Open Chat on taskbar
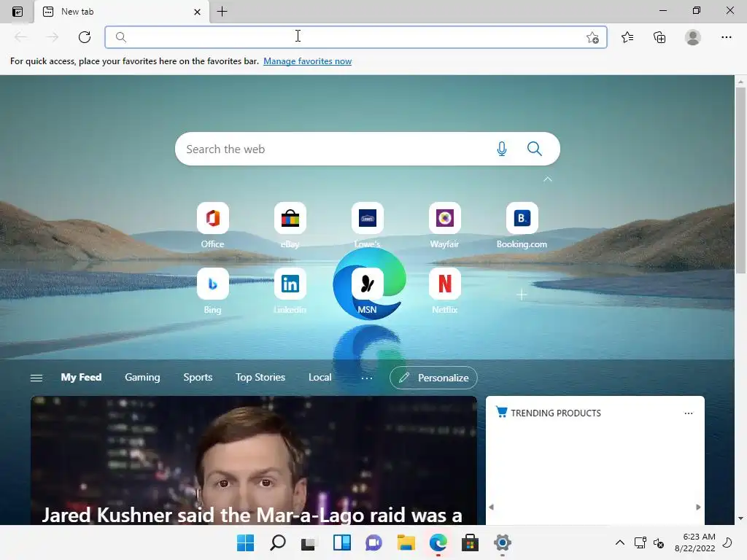747x560 pixels. click(x=374, y=542)
